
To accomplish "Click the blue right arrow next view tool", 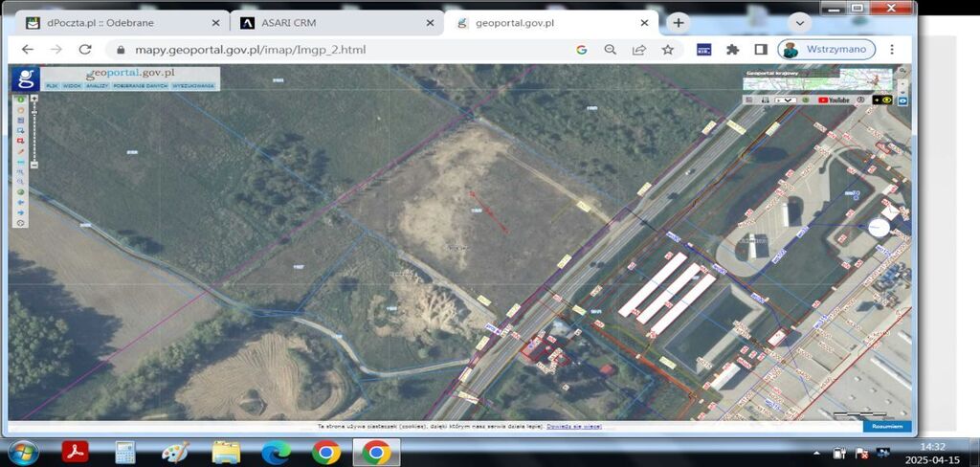I will [20, 212].
